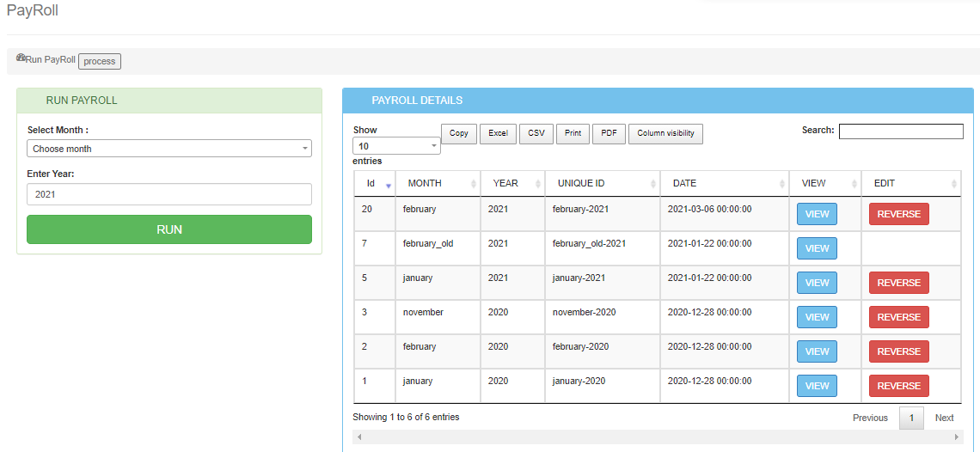Reverse the november-2020 payroll
Screen dimensions: 980x452
pyautogui.click(x=898, y=317)
